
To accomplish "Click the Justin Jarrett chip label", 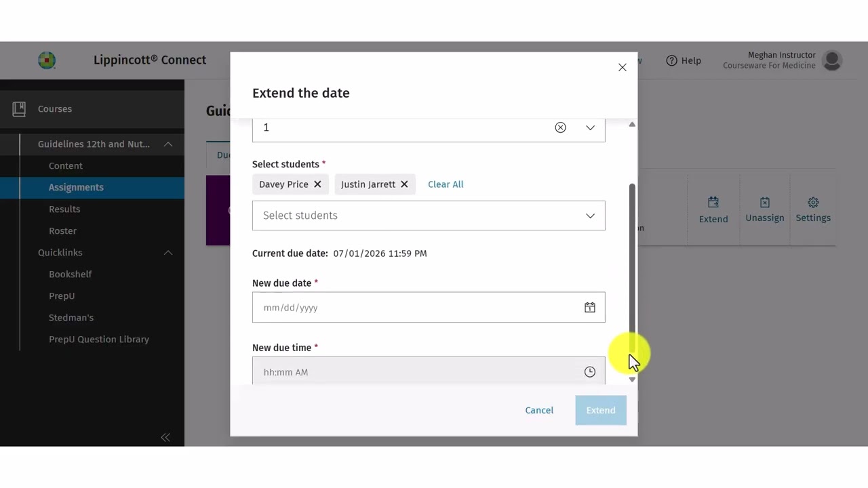I will [x=368, y=184].
